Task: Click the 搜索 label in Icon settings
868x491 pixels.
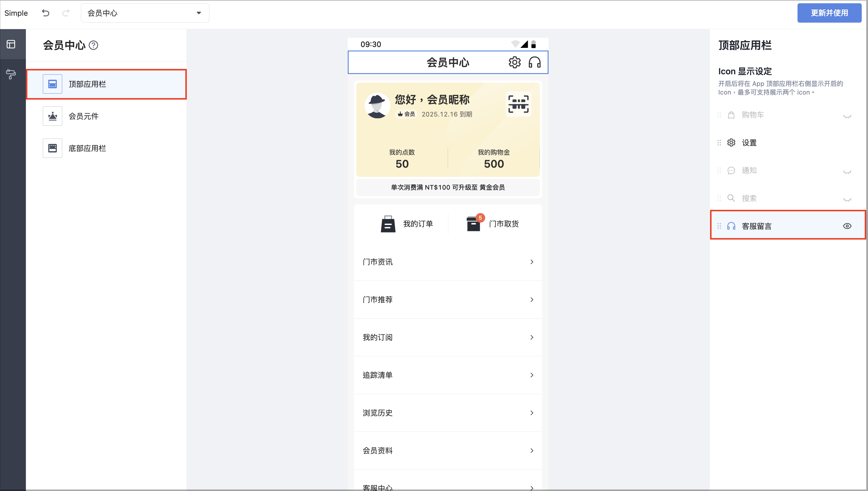Action: [x=749, y=198]
